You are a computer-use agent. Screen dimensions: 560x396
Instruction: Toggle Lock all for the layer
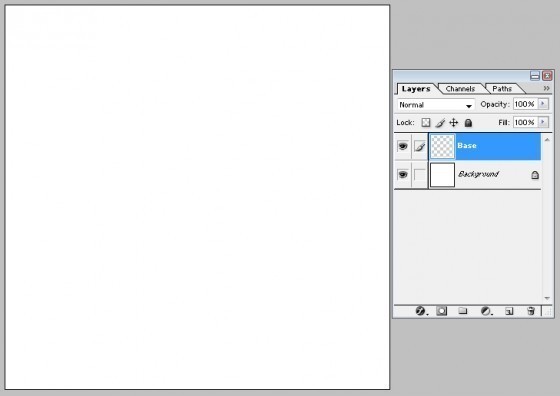point(468,123)
